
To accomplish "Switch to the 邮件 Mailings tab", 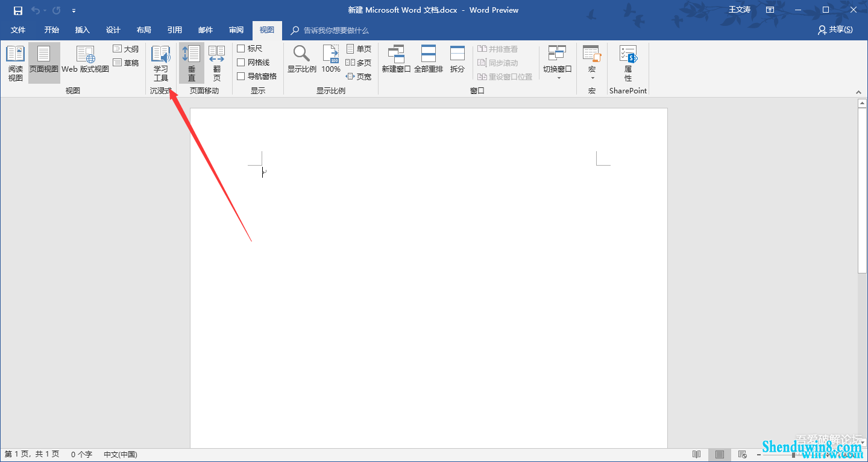I will point(206,30).
